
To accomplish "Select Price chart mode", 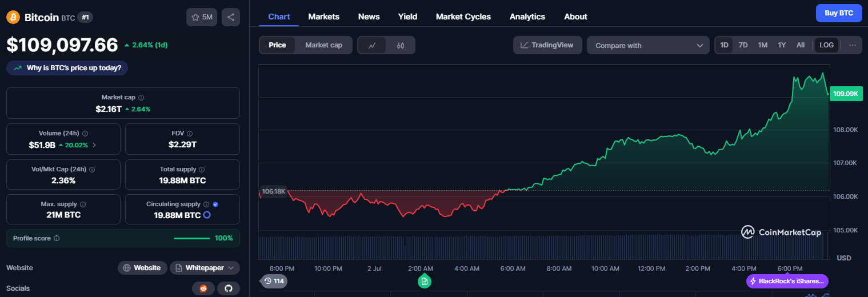I will coord(277,45).
